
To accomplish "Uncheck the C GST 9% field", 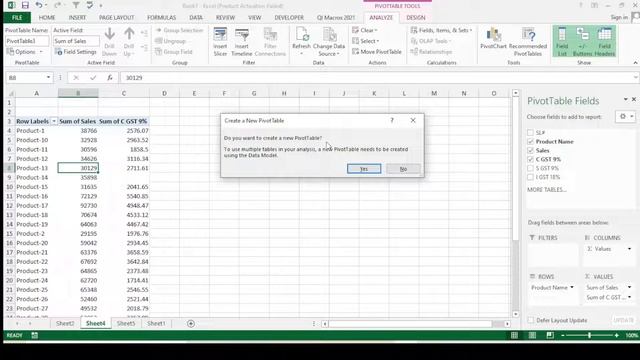I will click(x=530, y=159).
